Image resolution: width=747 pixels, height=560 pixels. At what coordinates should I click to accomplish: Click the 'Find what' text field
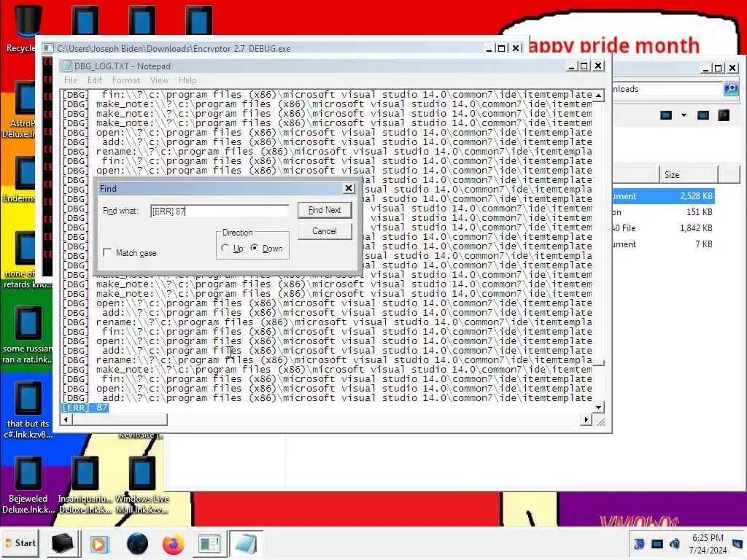pyautogui.click(x=220, y=211)
